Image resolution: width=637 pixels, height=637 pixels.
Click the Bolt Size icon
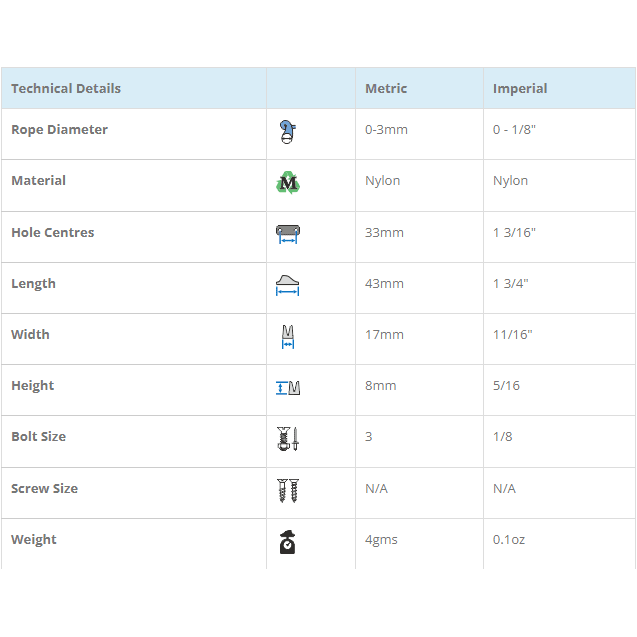(288, 438)
